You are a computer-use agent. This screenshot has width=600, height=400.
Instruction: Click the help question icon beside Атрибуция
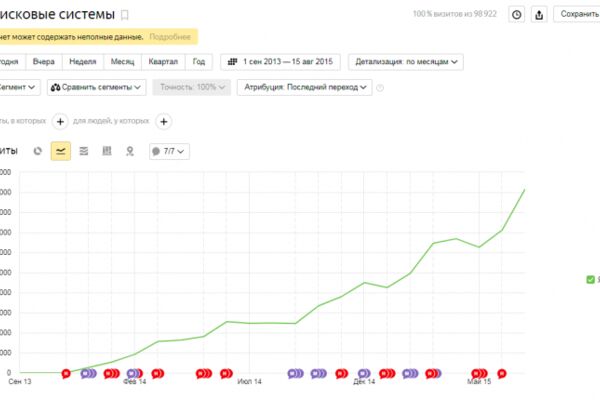tap(380, 88)
